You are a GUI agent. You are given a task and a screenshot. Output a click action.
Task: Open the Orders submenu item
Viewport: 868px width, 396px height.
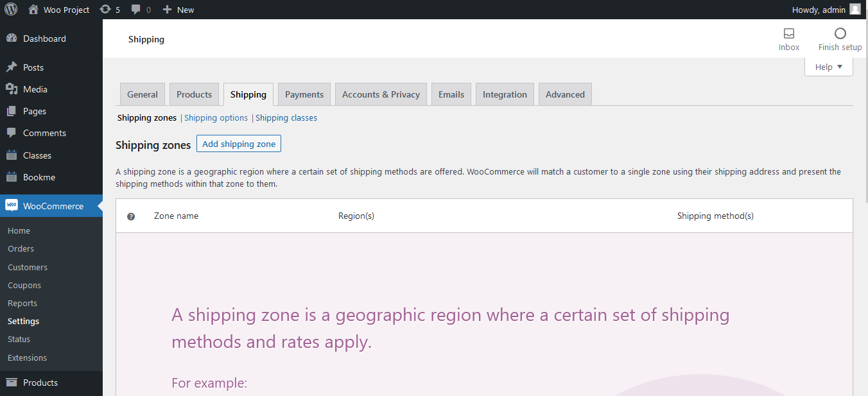(21, 248)
